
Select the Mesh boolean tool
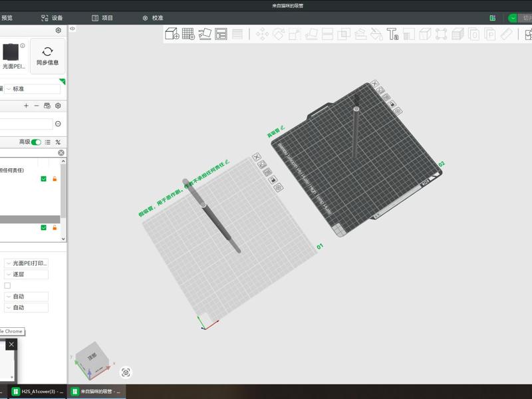(344, 34)
